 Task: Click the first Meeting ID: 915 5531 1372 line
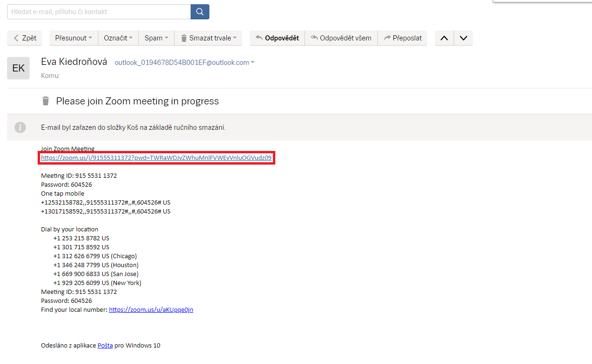79,176
